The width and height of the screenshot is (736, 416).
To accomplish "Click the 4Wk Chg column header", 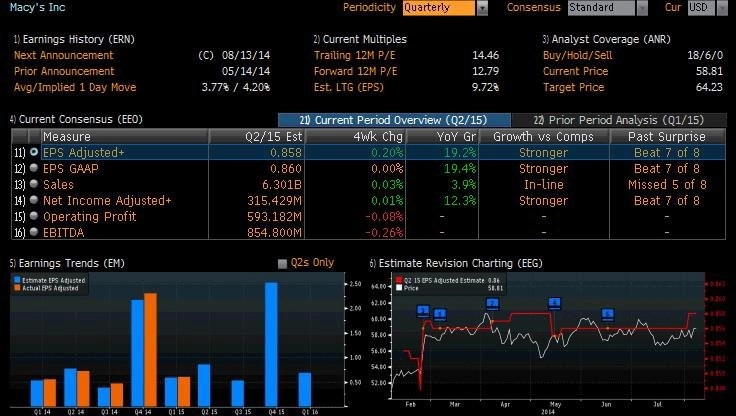I will pyautogui.click(x=355, y=137).
